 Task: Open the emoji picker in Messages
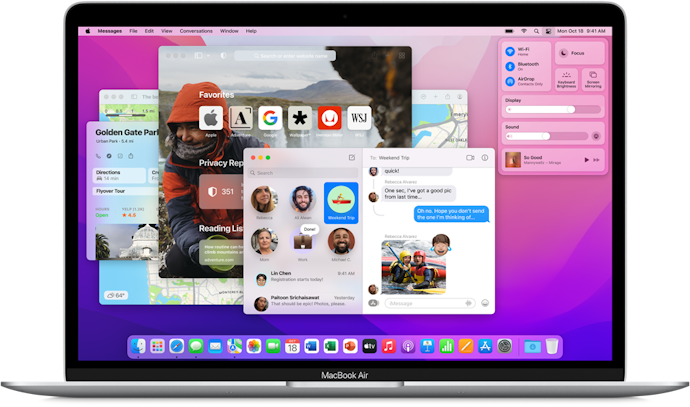pos(485,303)
